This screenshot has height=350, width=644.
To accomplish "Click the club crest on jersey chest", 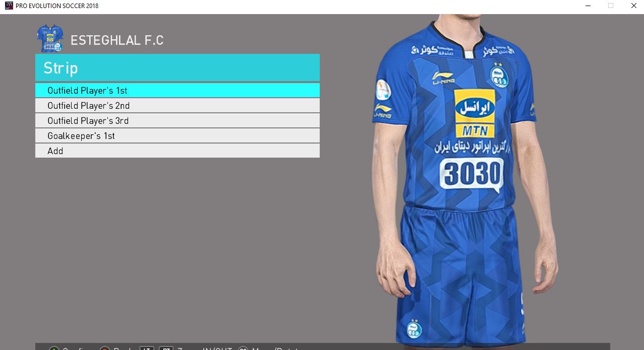I will [499, 76].
